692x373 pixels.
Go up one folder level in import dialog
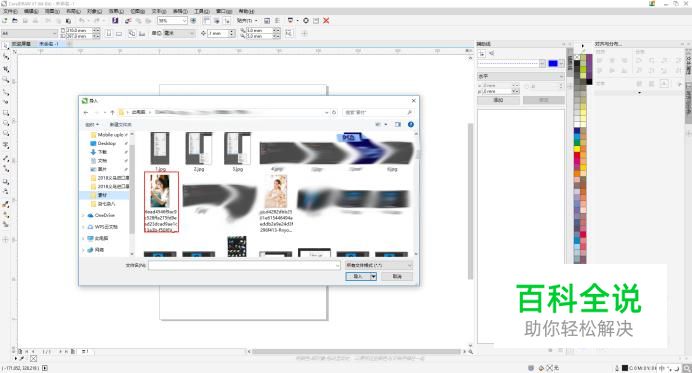[x=112, y=112]
